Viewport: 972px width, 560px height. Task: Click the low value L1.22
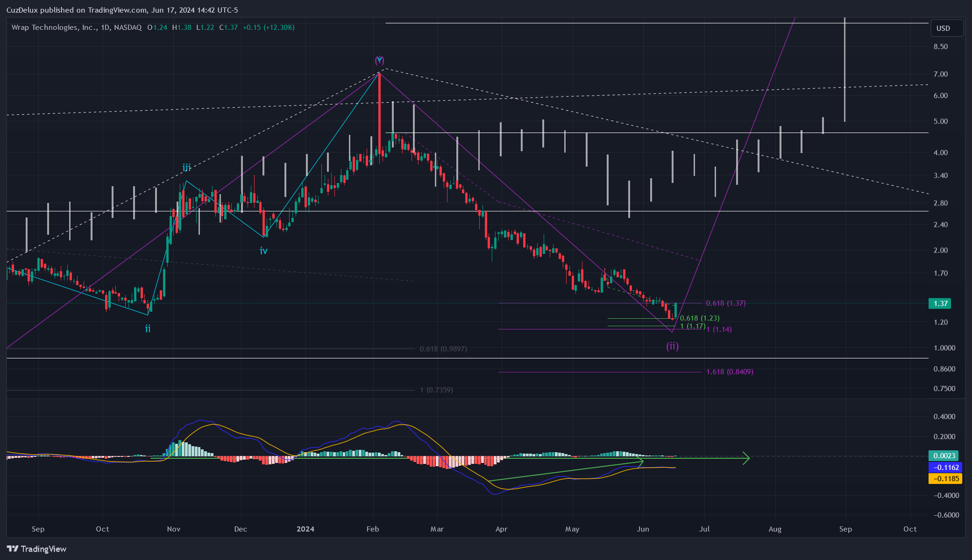[205, 28]
